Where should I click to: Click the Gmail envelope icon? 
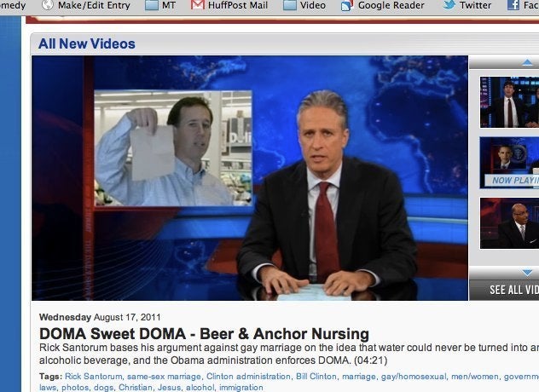[x=198, y=5]
